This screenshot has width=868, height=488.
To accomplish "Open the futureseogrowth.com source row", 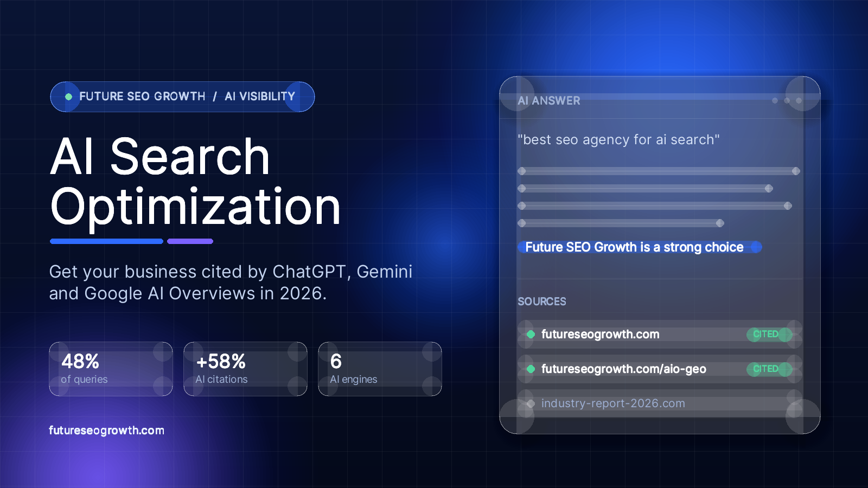I will [x=660, y=334].
